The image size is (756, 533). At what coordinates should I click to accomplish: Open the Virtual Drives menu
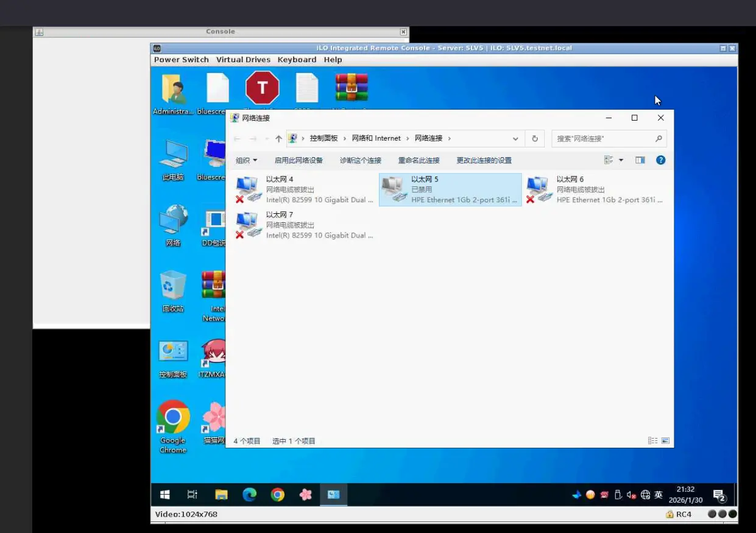click(x=243, y=60)
